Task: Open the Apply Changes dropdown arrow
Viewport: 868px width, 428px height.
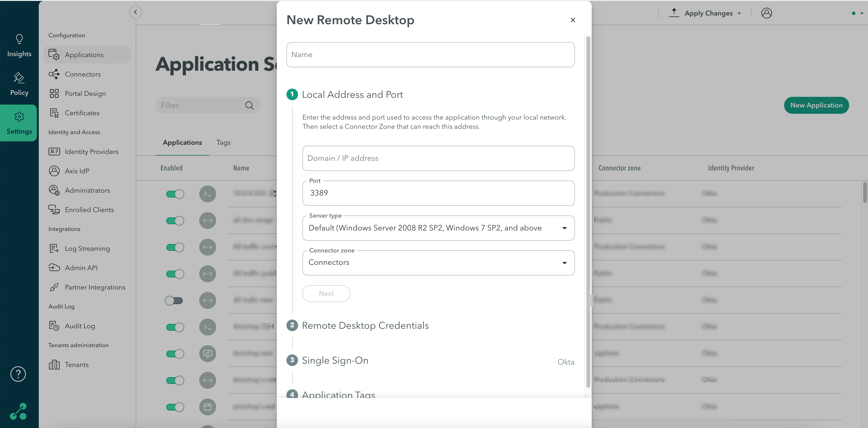Action: tap(739, 14)
